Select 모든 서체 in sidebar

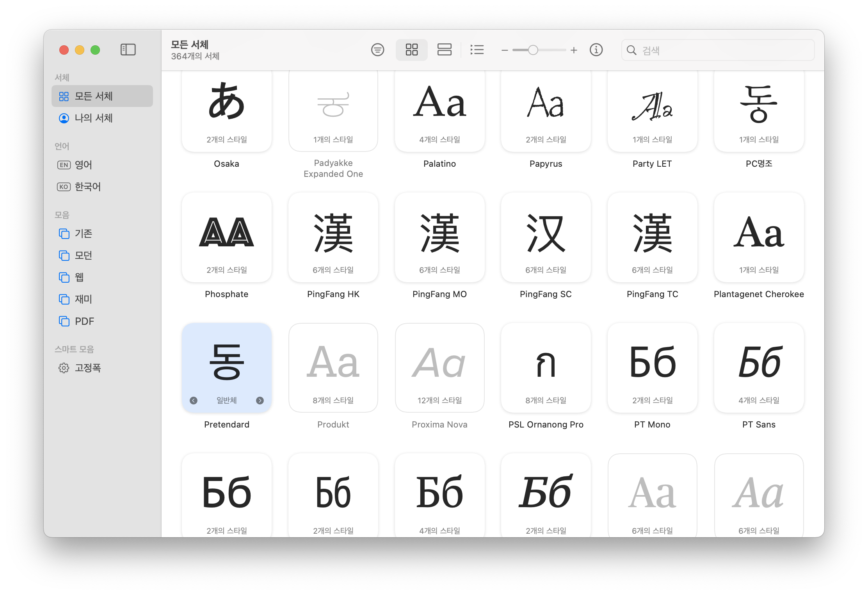[x=102, y=96]
